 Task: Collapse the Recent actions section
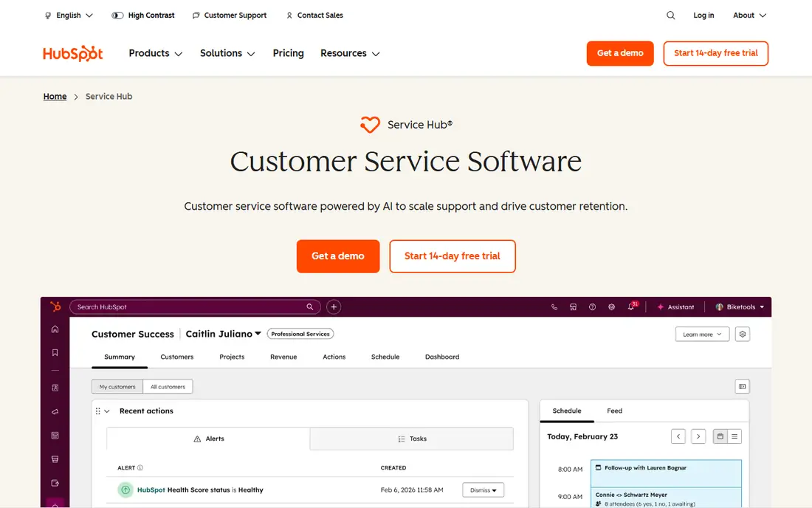pos(107,411)
